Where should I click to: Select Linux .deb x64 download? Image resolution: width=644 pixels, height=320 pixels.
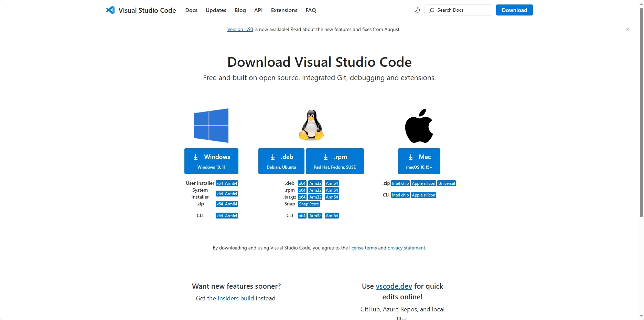(x=302, y=183)
